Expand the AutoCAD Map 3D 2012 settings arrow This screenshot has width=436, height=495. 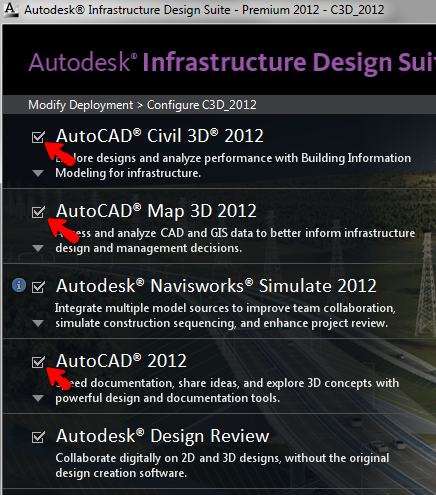(38, 248)
